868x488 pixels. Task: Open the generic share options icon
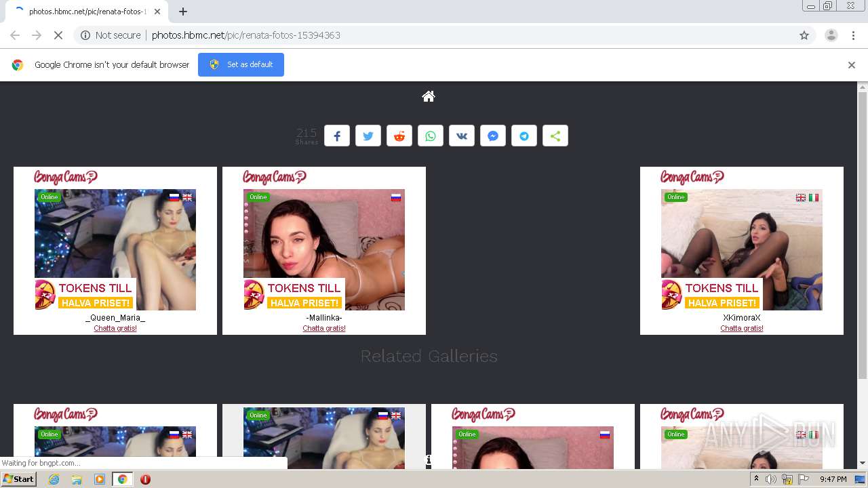(555, 136)
